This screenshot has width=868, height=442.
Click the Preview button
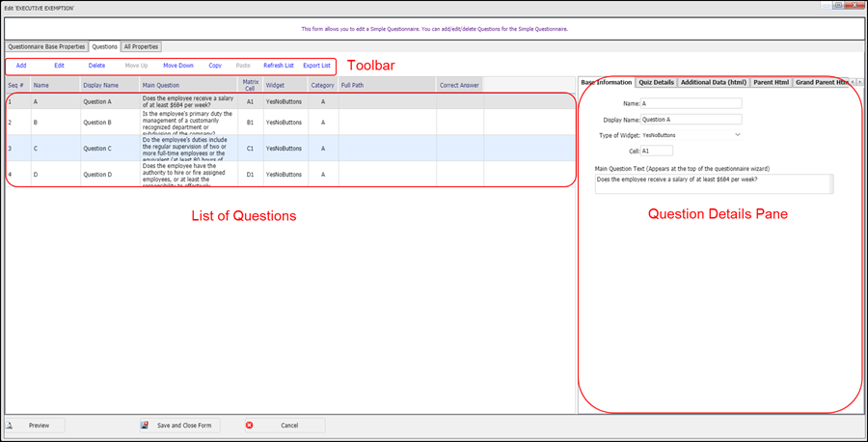35,426
